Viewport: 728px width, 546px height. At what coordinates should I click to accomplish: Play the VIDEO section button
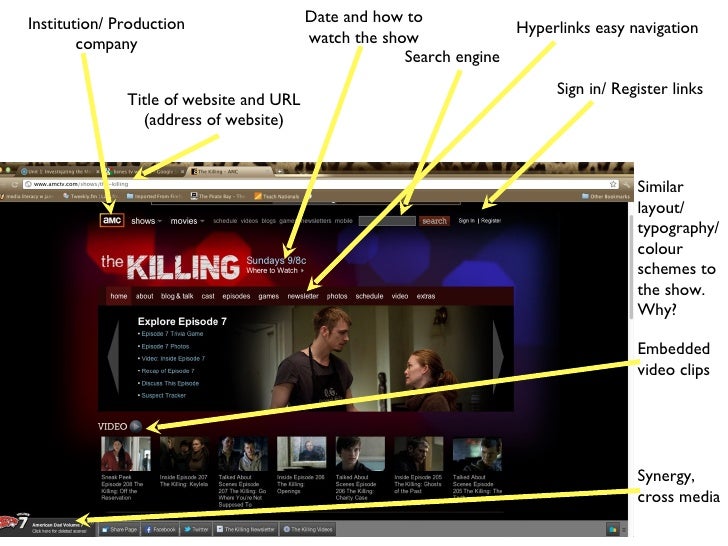click(136, 426)
